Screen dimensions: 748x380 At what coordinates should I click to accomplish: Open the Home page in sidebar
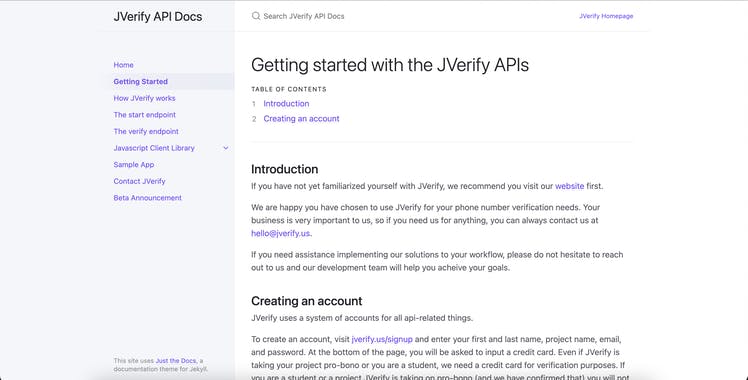coord(124,65)
